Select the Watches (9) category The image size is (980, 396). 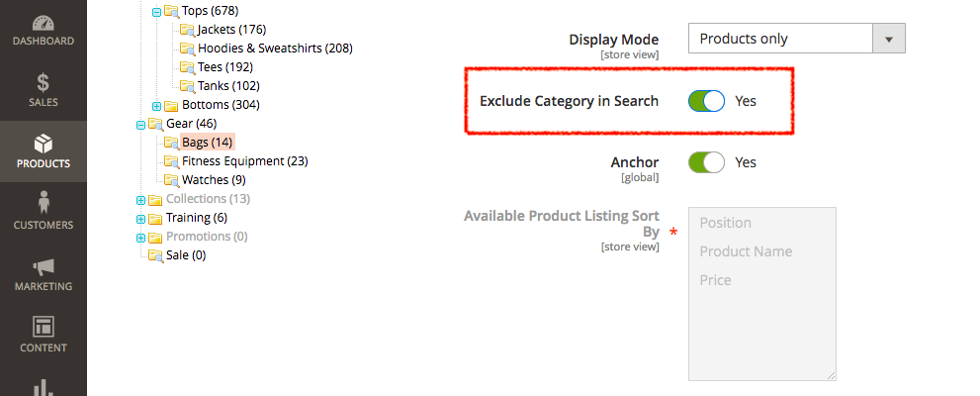pos(214,180)
